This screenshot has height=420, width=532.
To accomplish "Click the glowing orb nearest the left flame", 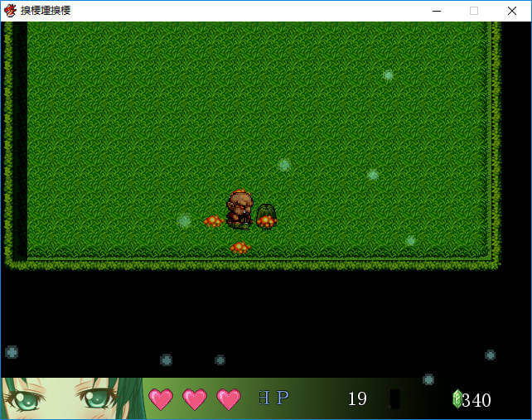I will (x=184, y=221).
